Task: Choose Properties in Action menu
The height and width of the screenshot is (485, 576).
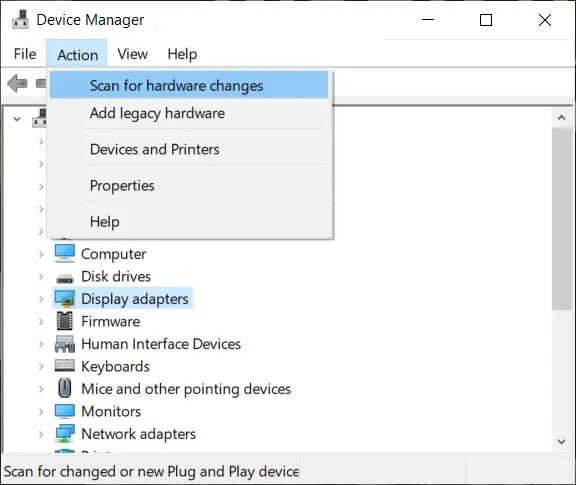Action: point(189,185)
